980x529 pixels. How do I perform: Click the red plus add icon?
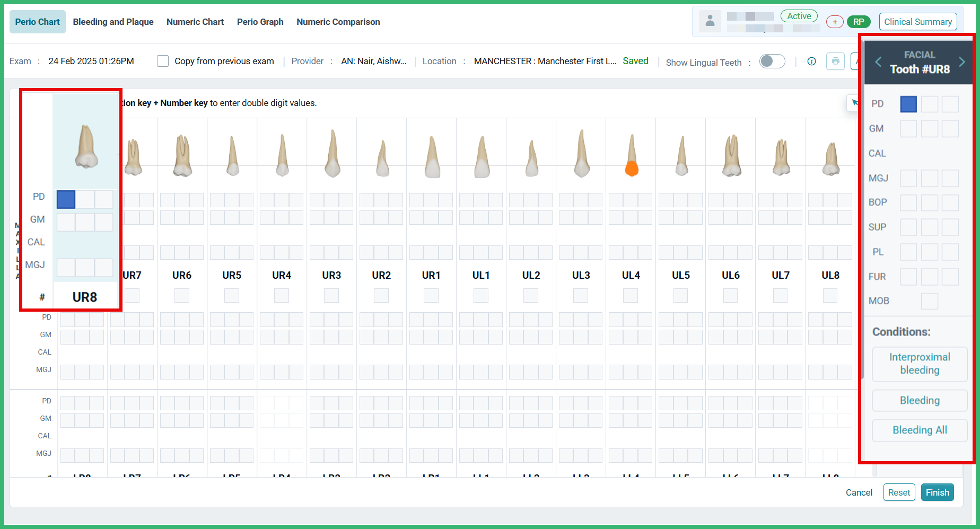click(x=835, y=22)
